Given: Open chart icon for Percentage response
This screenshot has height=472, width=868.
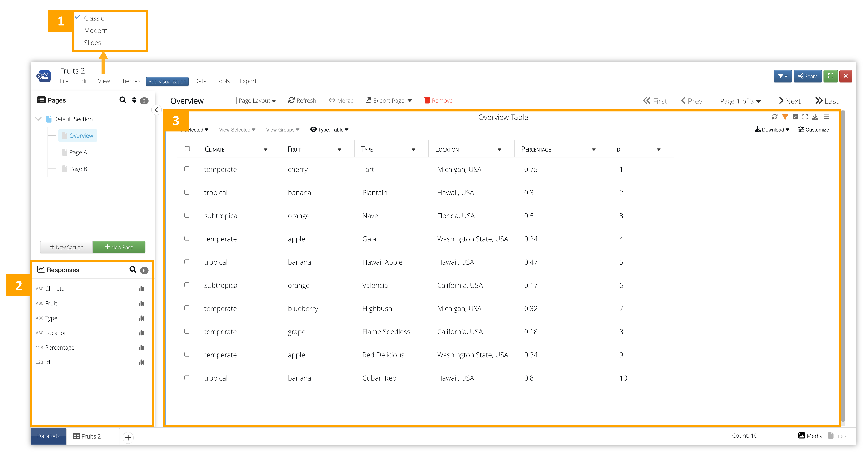Looking at the screenshot, I should tap(141, 348).
